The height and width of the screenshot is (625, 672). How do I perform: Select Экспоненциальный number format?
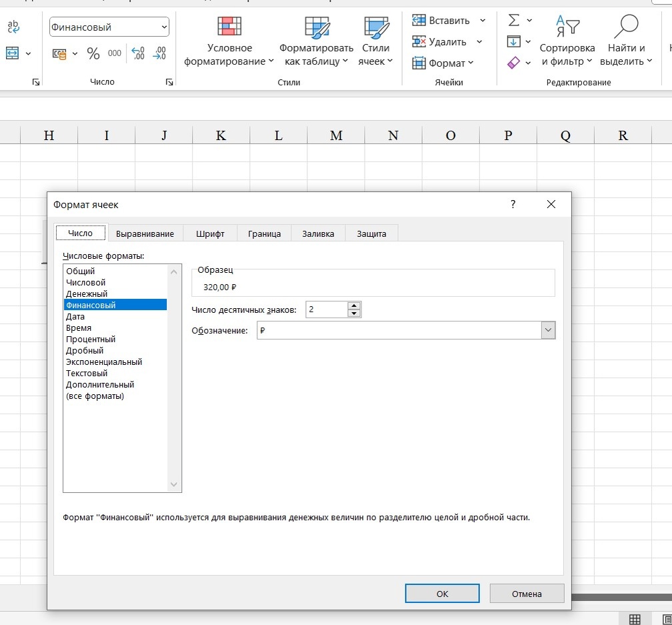(115, 362)
